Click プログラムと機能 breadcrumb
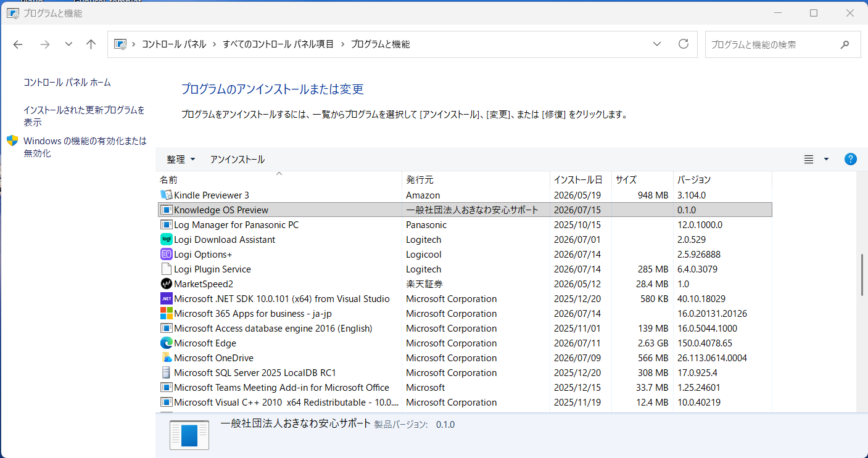 click(x=380, y=44)
